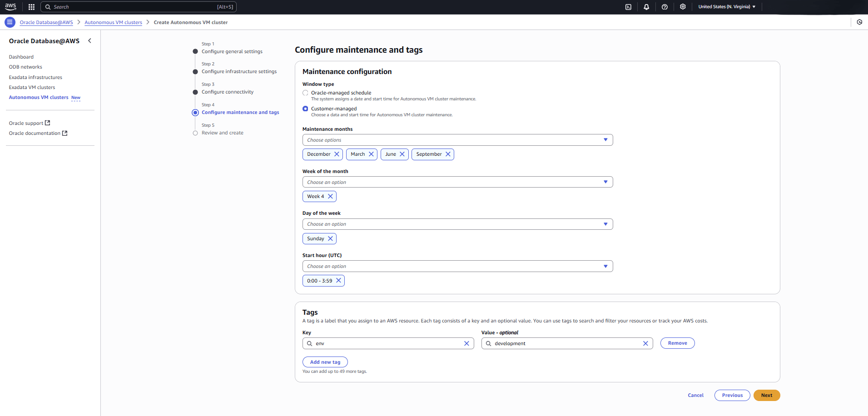Open account settings gear icon
The height and width of the screenshot is (416, 868).
[x=683, y=7]
